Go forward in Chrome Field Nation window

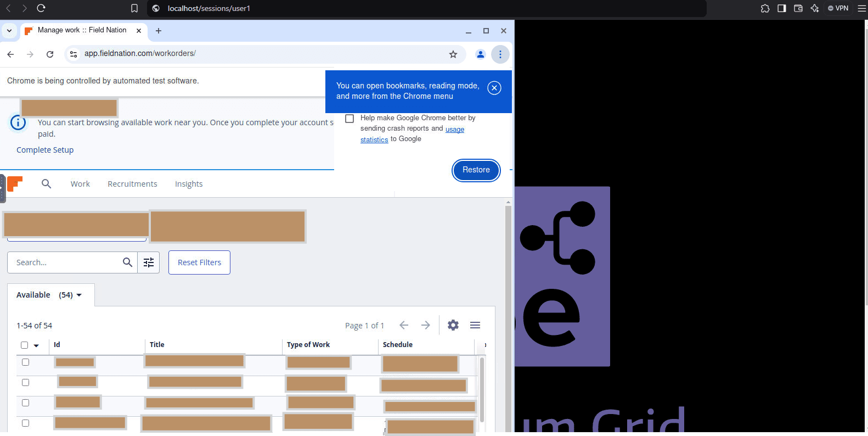30,54
